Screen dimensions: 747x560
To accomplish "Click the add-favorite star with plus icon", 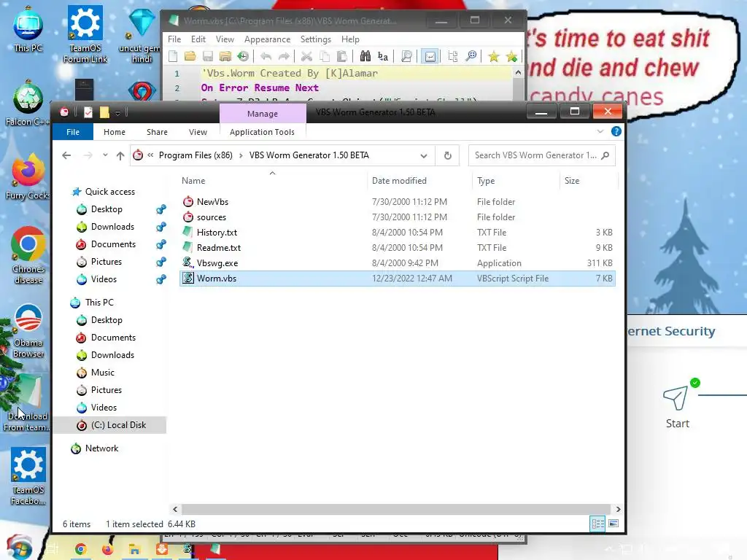I will 511,57.
